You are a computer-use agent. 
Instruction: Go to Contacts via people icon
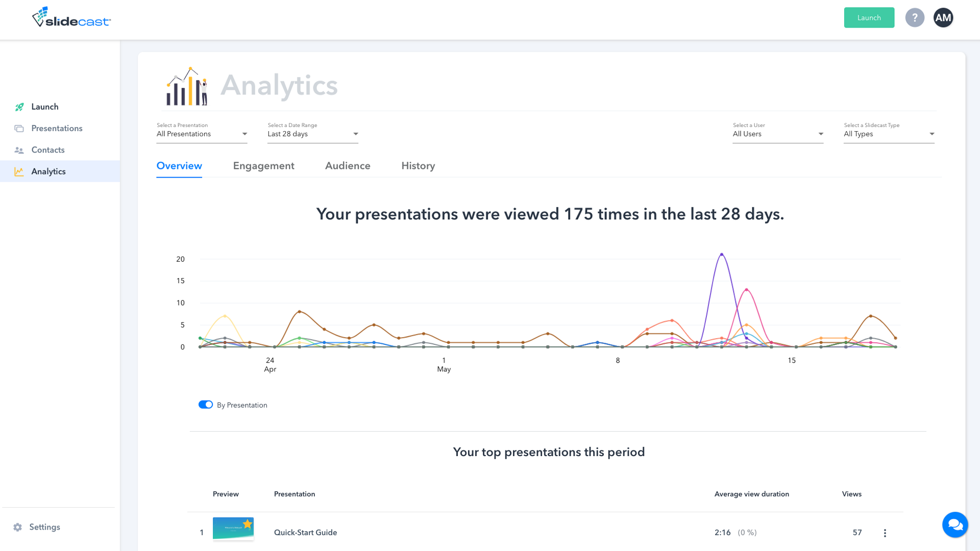pyautogui.click(x=19, y=151)
